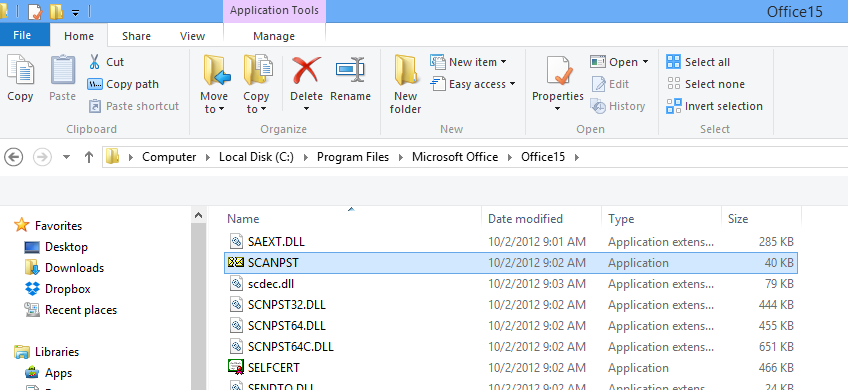The image size is (848, 390).
Task: Go back with the left arrow button
Action: pyautogui.click(x=14, y=157)
